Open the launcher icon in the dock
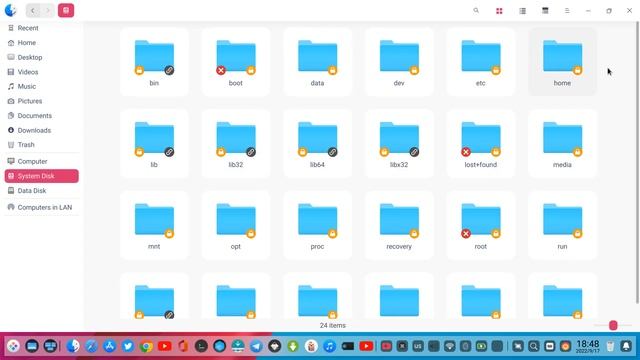Viewport: 640px width, 360px height. coord(13,346)
